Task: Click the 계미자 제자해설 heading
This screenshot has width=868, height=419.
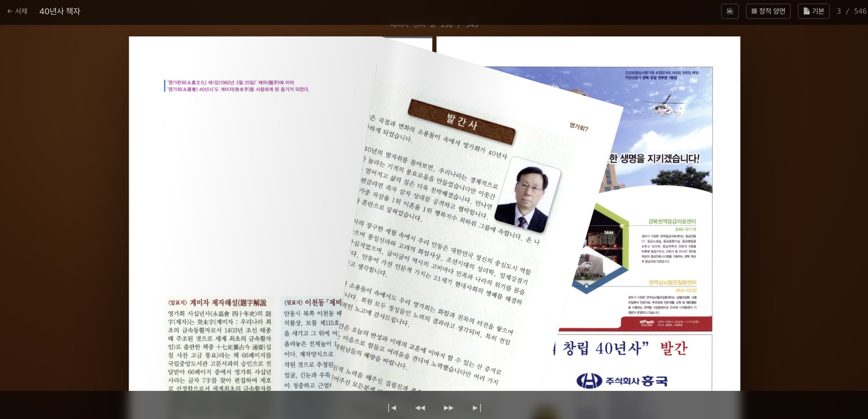Action: coord(218,302)
